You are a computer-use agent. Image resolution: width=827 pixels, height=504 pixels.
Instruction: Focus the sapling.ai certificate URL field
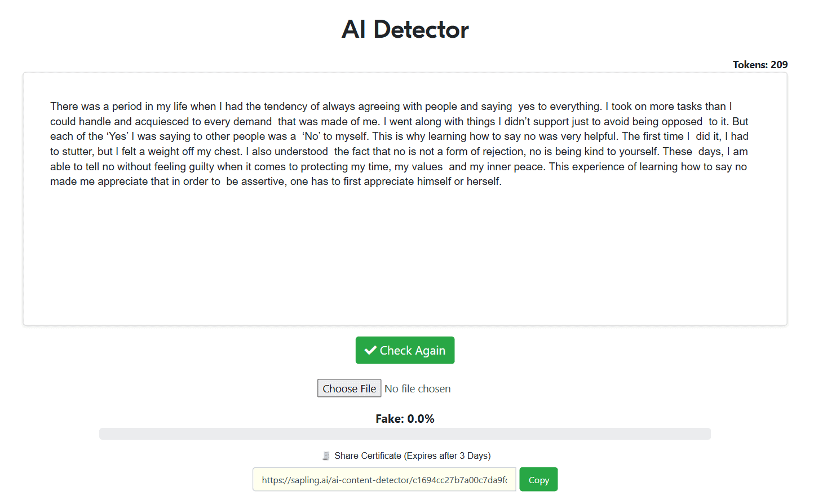[x=384, y=480]
